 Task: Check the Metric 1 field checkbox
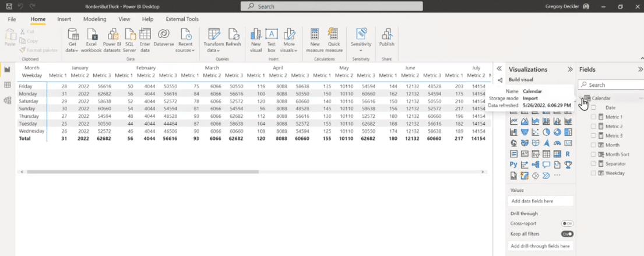(593, 117)
